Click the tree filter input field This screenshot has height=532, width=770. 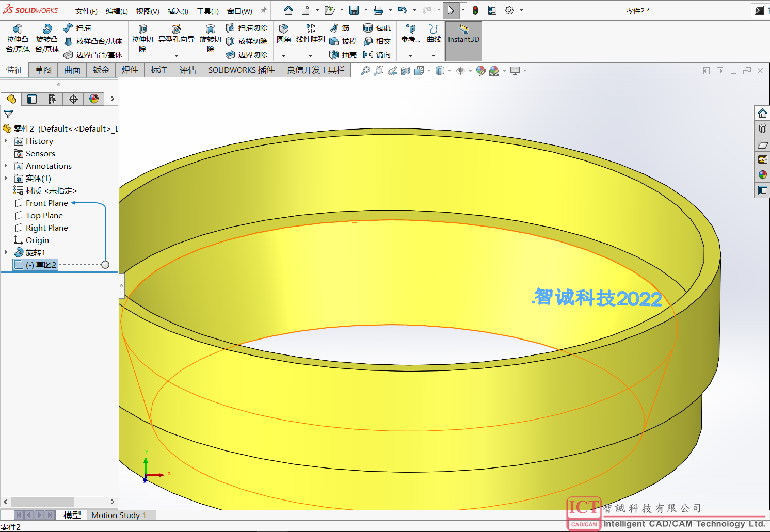point(59,114)
